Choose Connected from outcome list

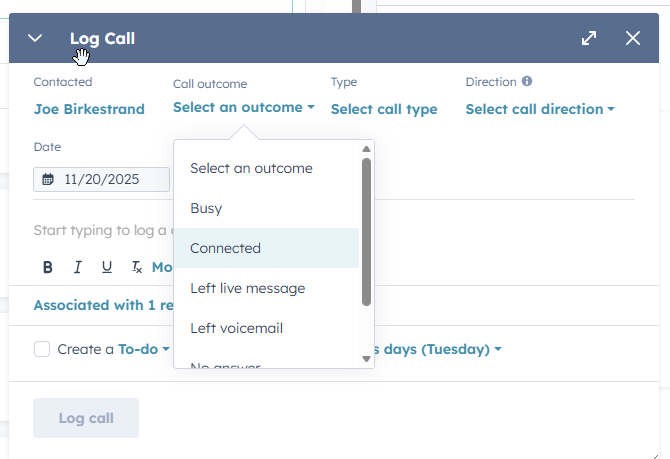pos(226,248)
